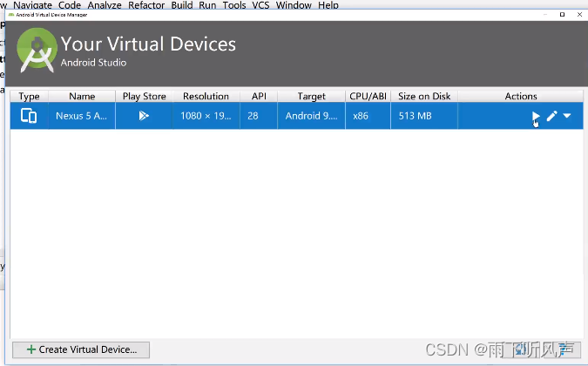The height and width of the screenshot is (366, 588).
Task: Sort by the CPU/ABI column header
Action: [x=368, y=97]
